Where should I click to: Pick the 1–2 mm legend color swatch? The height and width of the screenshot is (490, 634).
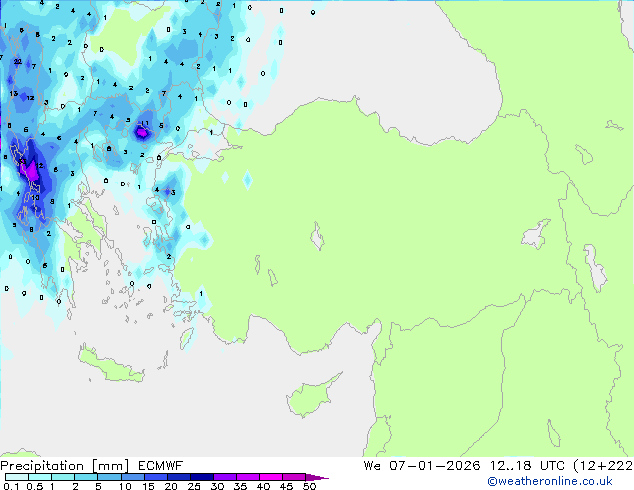coord(63,477)
